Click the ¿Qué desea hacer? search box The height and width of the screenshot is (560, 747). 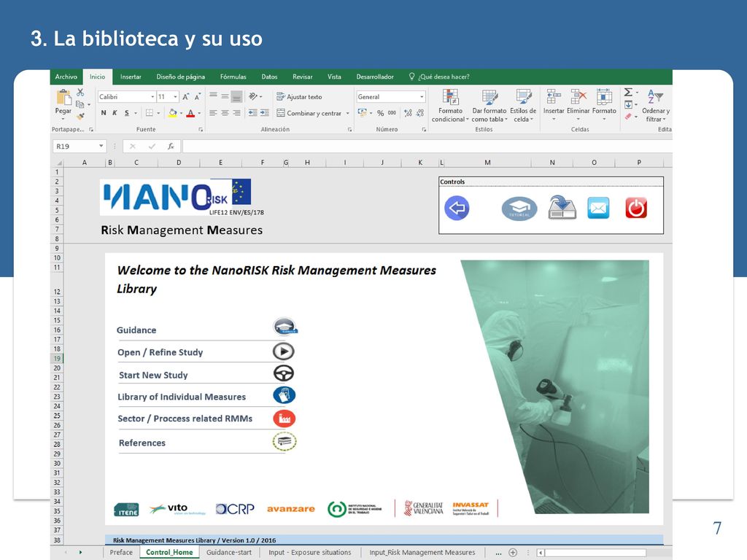pos(439,77)
